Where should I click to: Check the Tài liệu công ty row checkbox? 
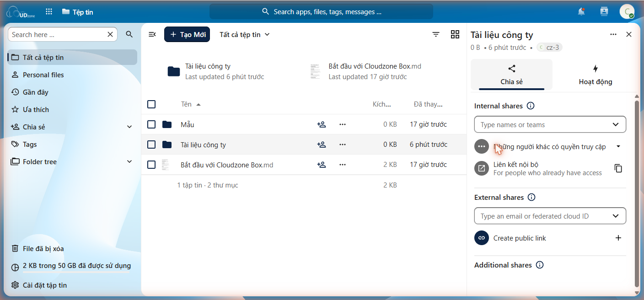(x=151, y=145)
